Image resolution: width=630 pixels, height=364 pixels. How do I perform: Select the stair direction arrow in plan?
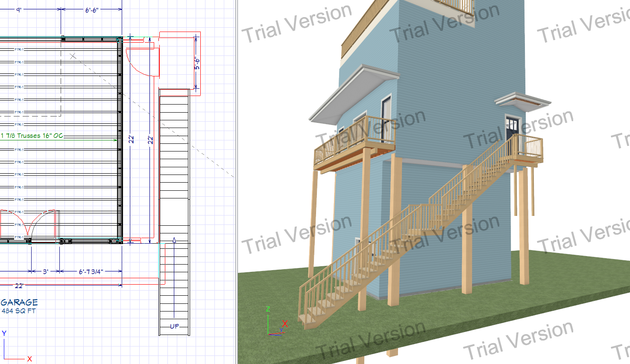coord(174,277)
